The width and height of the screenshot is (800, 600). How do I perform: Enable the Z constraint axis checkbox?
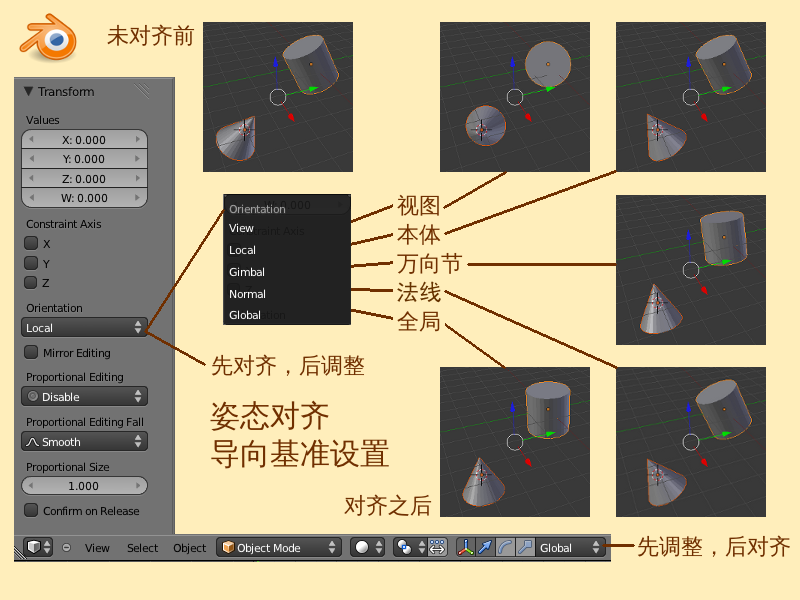click(31, 282)
